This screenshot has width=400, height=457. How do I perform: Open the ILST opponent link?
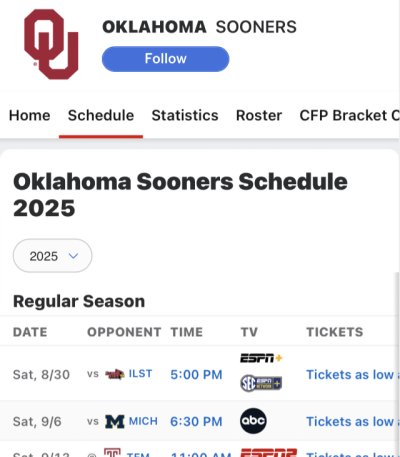[x=140, y=374]
